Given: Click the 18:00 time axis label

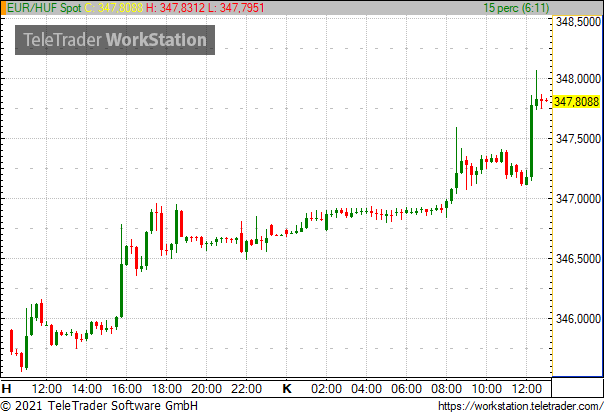Looking at the screenshot, I should click(x=166, y=388).
